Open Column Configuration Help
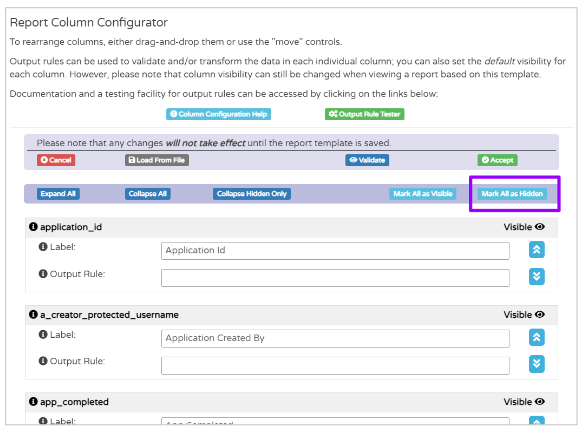The height and width of the screenshot is (427, 580). pyautogui.click(x=218, y=114)
